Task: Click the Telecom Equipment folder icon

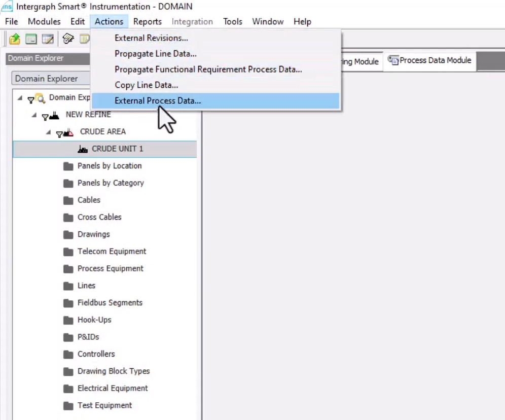Action: 68,252
